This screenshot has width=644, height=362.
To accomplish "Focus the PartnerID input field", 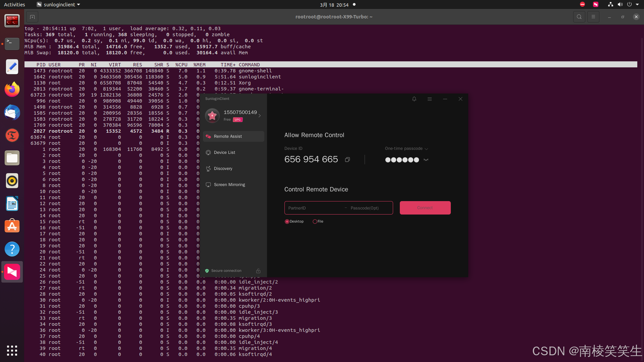I will pos(315,208).
